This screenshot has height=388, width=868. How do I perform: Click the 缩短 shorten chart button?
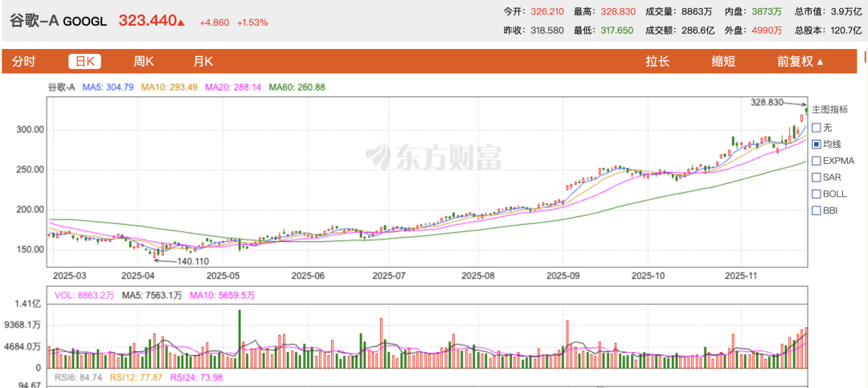point(723,61)
